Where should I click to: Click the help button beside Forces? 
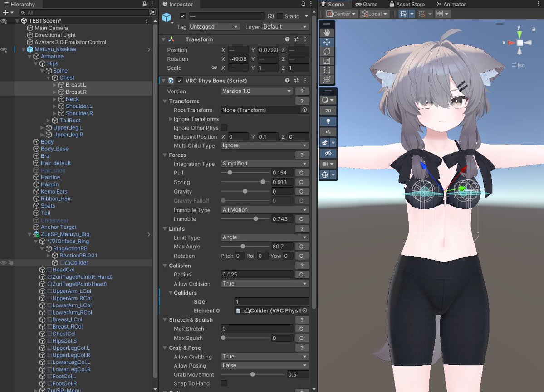pos(302,155)
